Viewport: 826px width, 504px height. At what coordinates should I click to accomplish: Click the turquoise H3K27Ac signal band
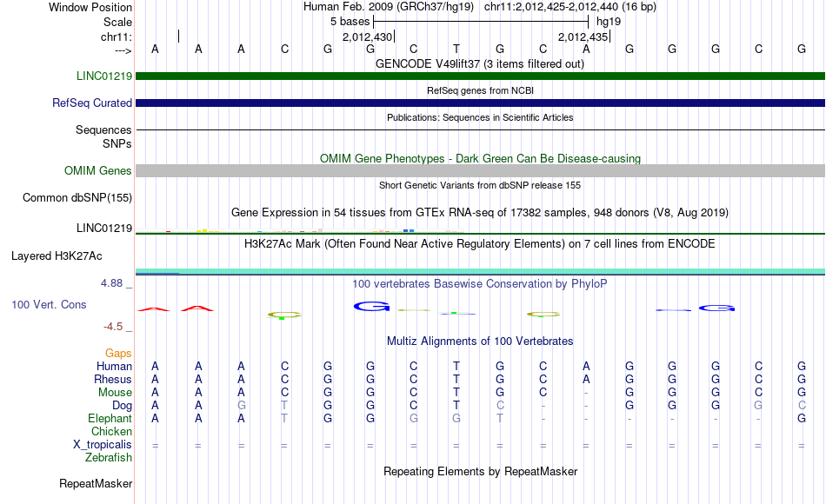[480, 271]
